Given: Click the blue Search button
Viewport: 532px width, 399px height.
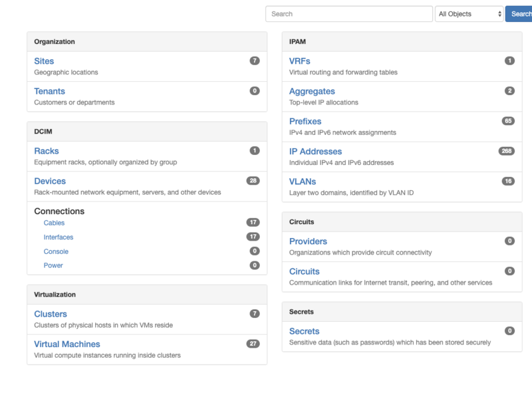Looking at the screenshot, I should [x=519, y=14].
